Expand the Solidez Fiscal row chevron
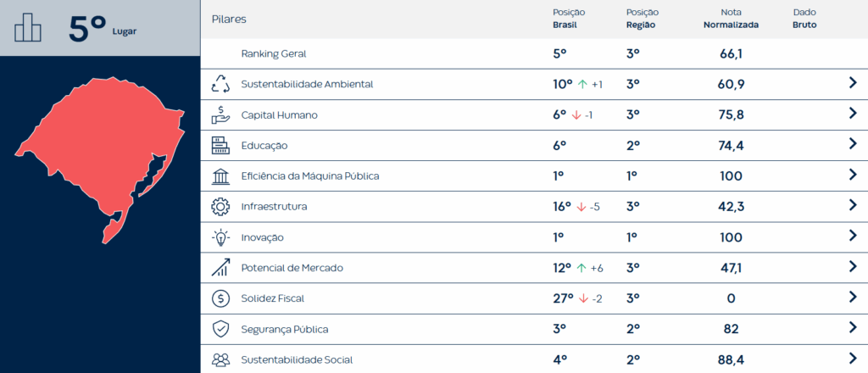 pyautogui.click(x=853, y=298)
